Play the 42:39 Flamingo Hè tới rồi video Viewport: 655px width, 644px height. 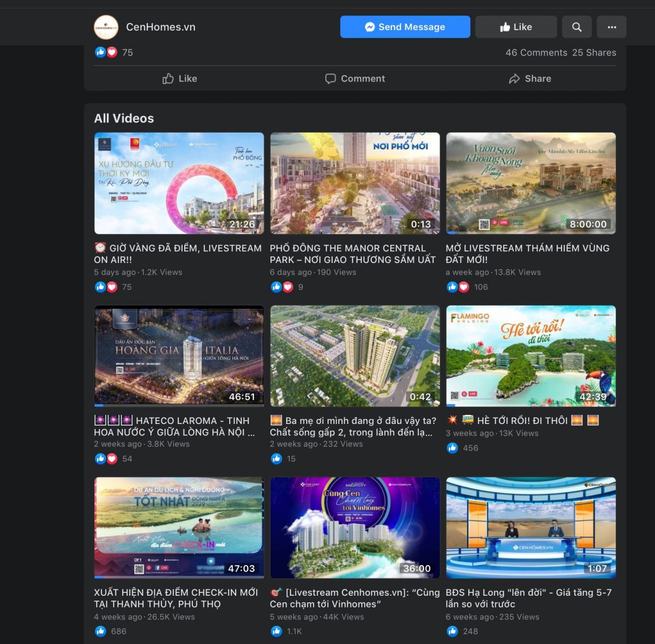(531, 355)
